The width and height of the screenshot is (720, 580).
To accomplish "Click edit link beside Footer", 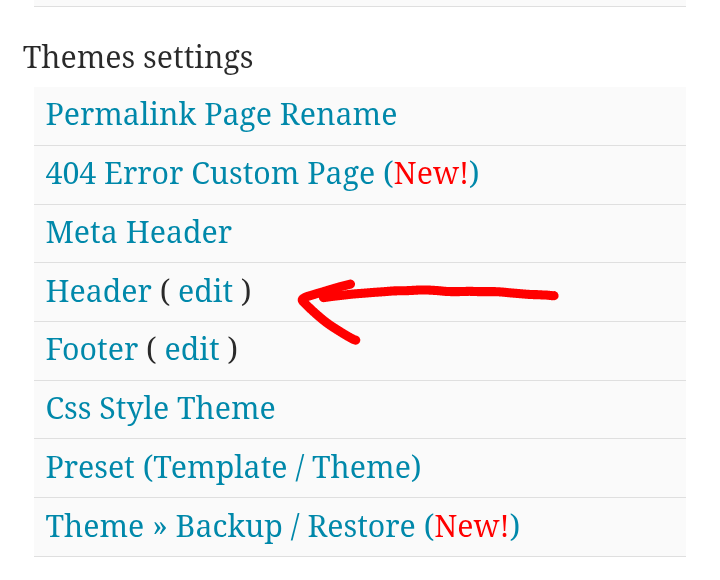I will [192, 350].
